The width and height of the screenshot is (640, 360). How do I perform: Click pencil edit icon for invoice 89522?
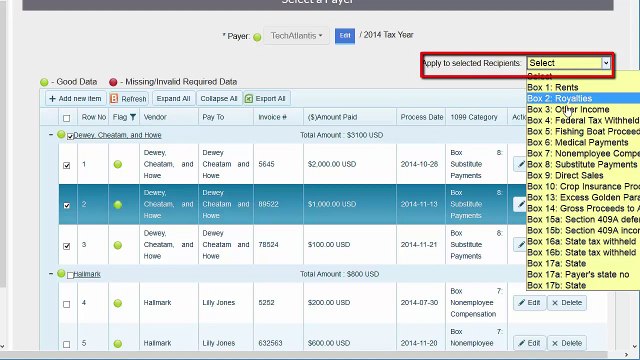[x=520, y=204]
